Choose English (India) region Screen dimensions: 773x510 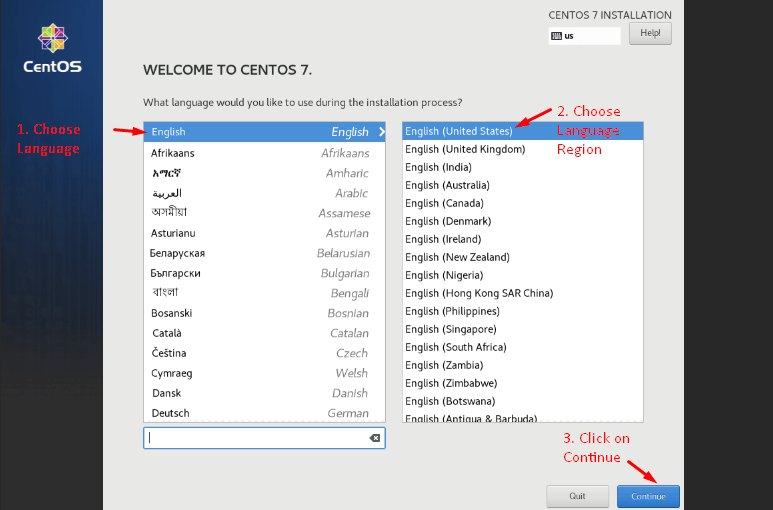coord(523,167)
